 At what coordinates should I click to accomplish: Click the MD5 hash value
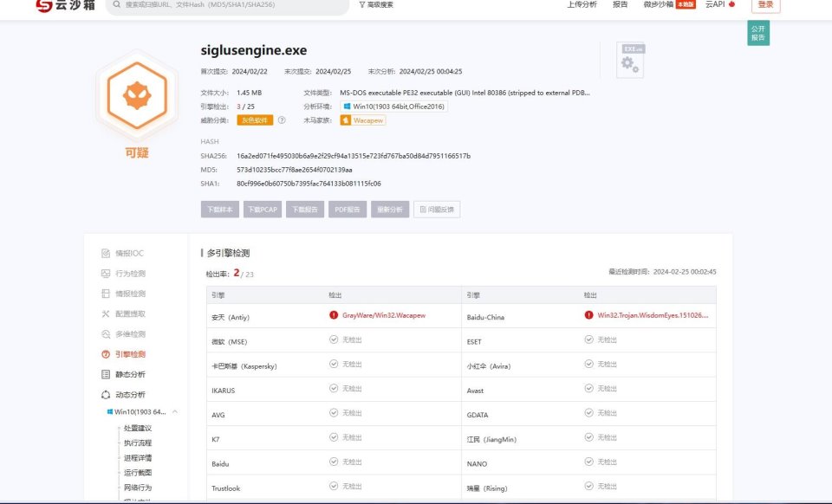pyautogui.click(x=295, y=170)
